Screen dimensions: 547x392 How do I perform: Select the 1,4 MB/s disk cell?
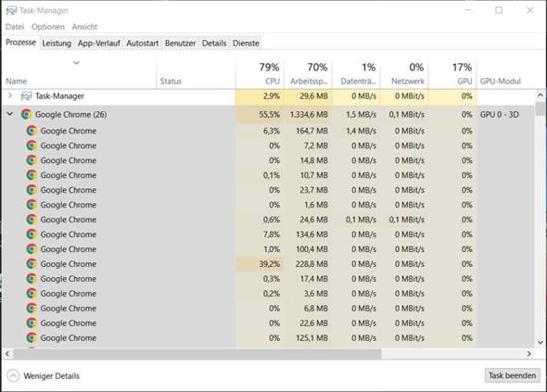(356, 131)
